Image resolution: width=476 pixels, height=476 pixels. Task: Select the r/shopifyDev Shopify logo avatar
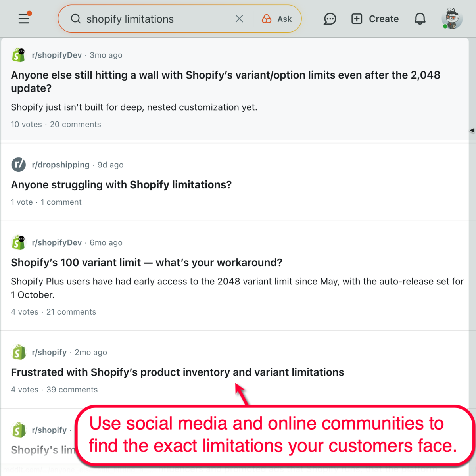pos(19,55)
